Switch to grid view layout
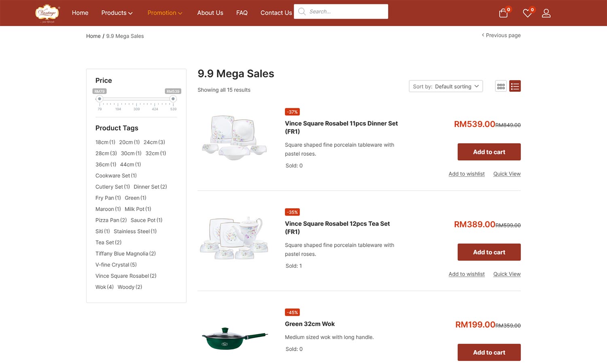Image resolution: width=607 pixels, height=364 pixels. pos(501,86)
